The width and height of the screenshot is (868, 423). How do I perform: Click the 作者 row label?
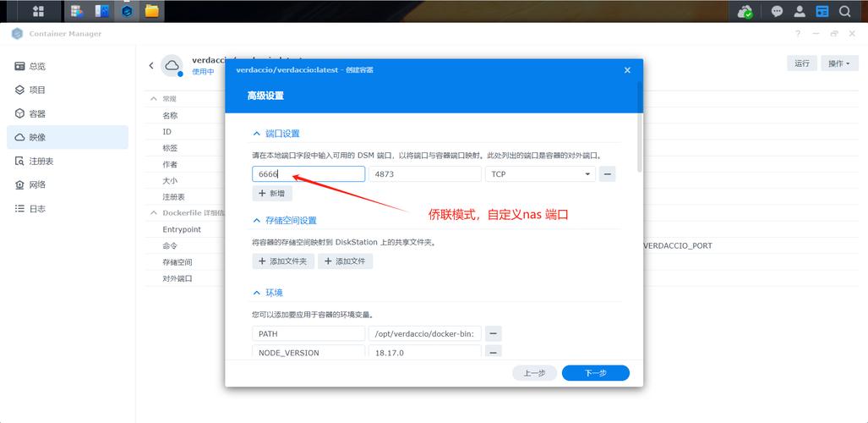pos(170,165)
